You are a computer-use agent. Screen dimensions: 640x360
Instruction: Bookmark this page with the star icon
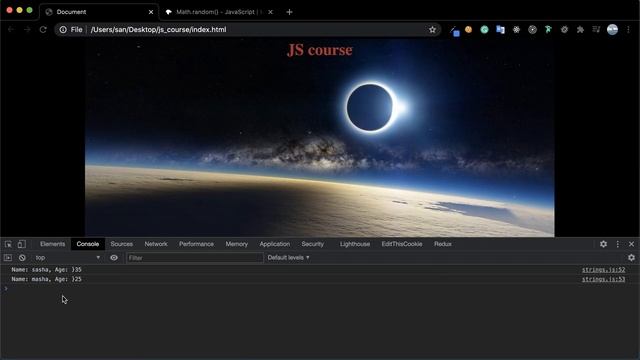click(x=432, y=29)
